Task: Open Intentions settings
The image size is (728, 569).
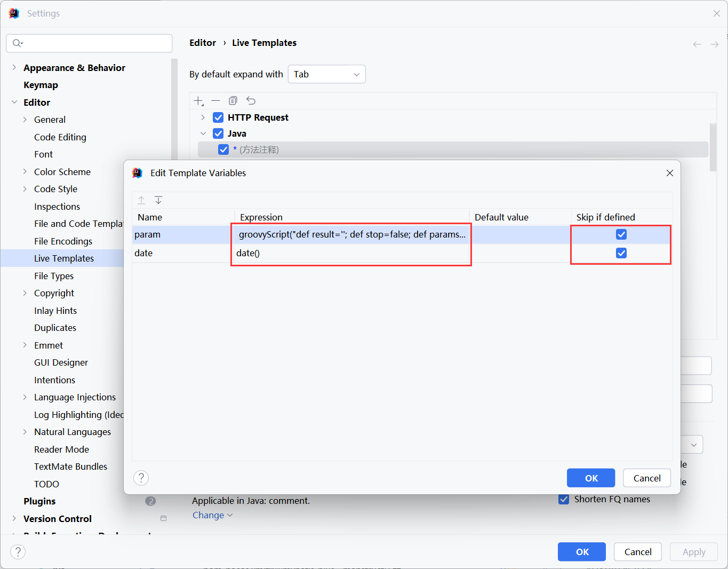Action: click(55, 380)
